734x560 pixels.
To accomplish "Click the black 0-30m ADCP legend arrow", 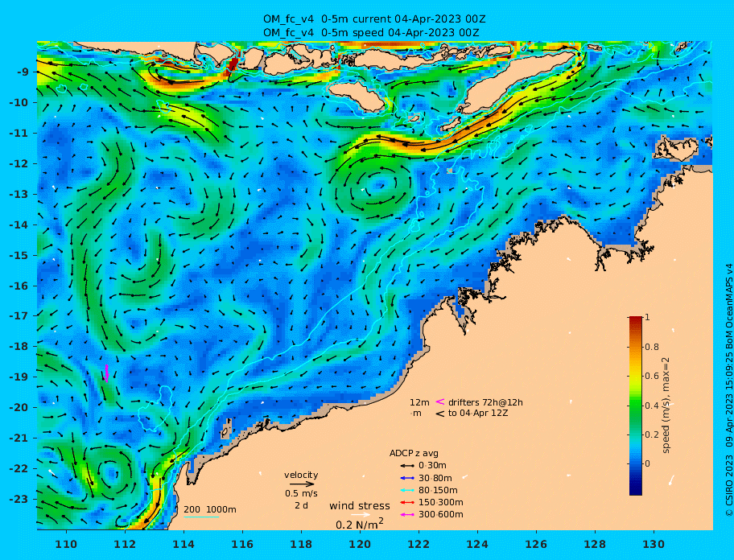I will pos(407,466).
